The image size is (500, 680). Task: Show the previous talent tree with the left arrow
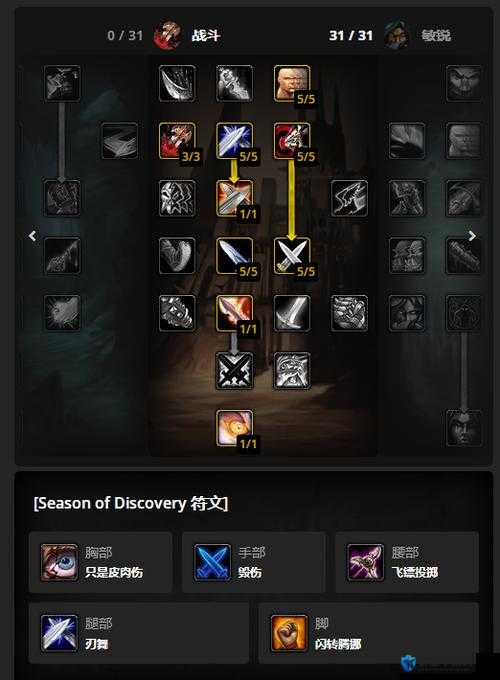click(x=33, y=236)
